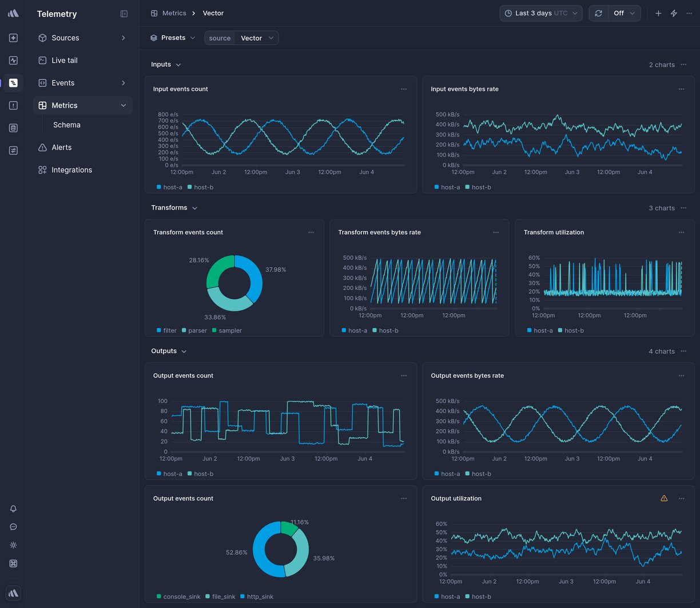
Task: Open the activity pulse icon in the rail
Action: 13,60
